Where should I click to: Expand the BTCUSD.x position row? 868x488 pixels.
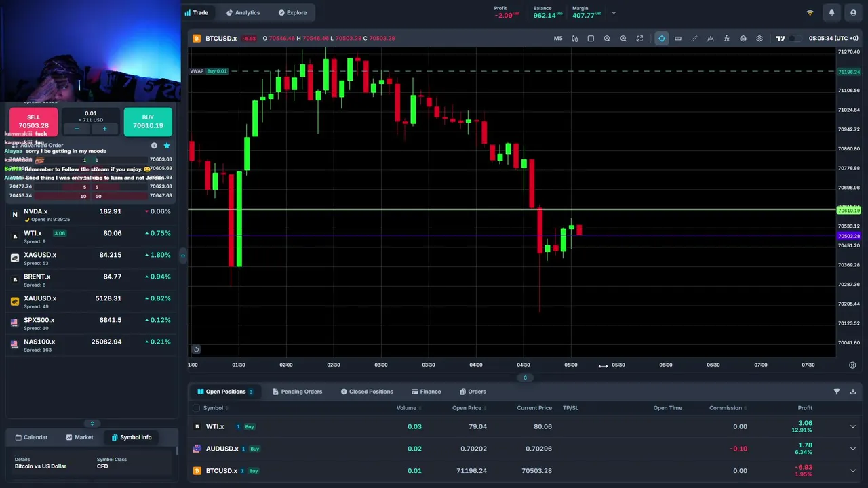tap(853, 471)
